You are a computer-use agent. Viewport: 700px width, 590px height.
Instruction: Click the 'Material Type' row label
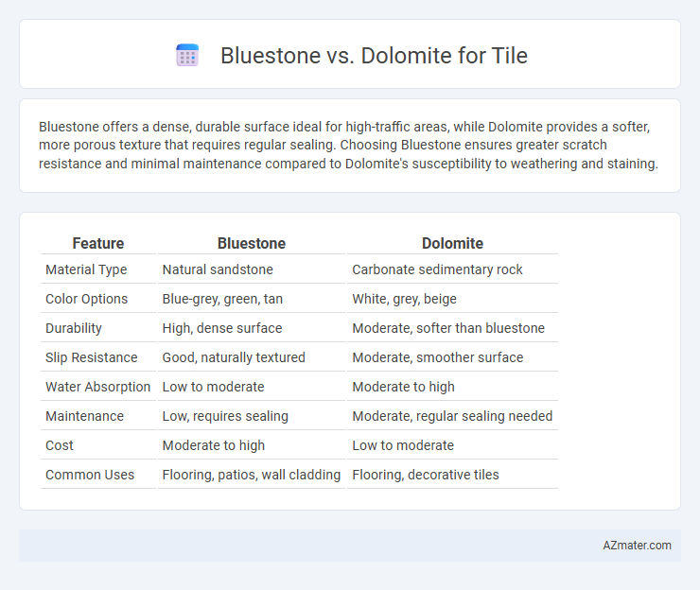pyautogui.click(x=86, y=269)
